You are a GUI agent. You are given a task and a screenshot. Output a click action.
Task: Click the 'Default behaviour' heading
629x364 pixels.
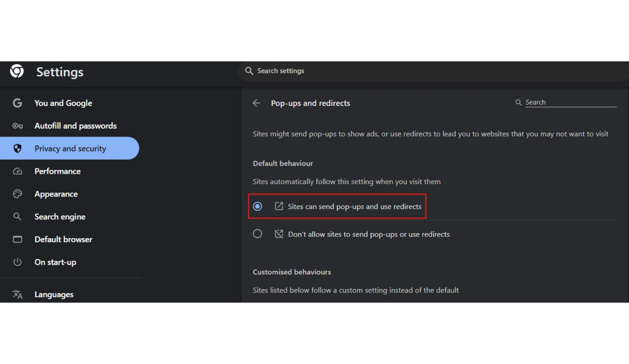(x=283, y=163)
